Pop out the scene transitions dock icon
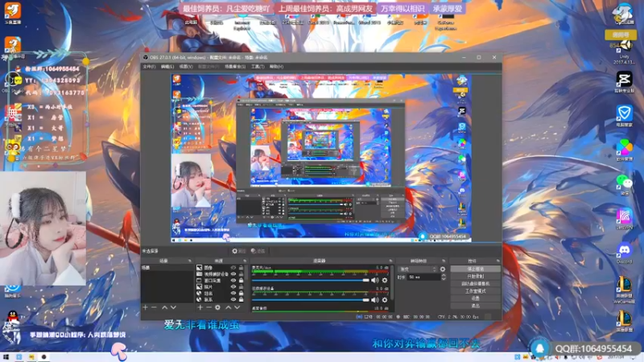This screenshot has width=644, height=362. coord(444,261)
